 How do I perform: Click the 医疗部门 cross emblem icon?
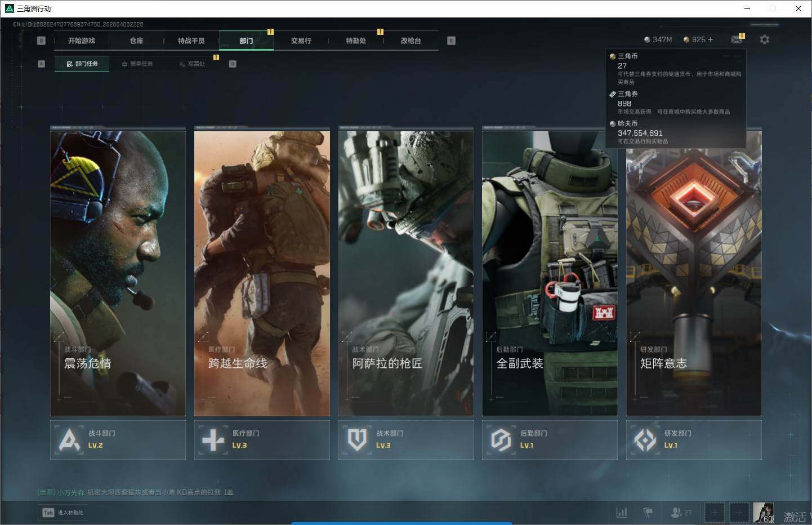coord(213,440)
